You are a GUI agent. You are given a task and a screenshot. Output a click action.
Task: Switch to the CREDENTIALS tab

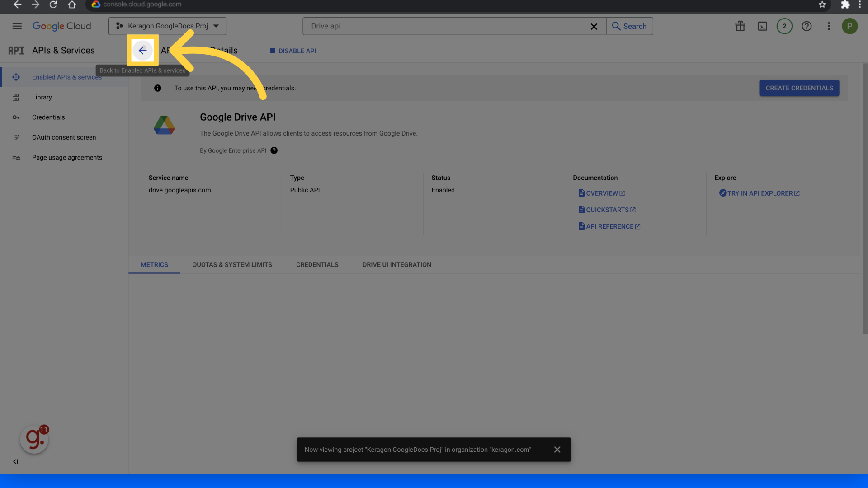(317, 265)
